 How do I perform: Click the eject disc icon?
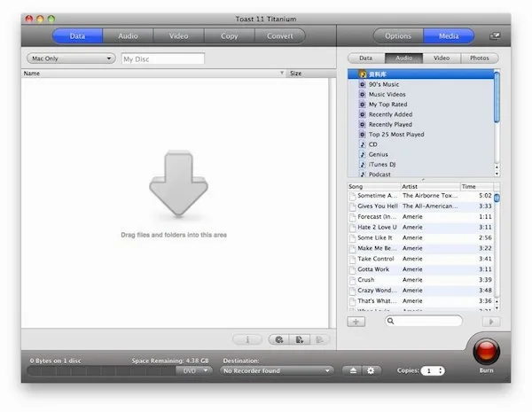point(353,370)
